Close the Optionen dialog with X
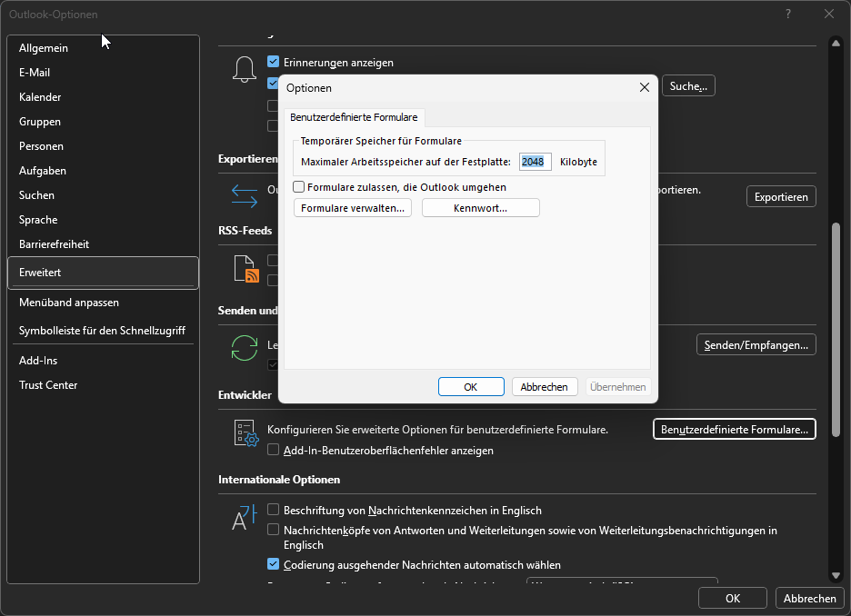The height and width of the screenshot is (616, 851). [645, 87]
